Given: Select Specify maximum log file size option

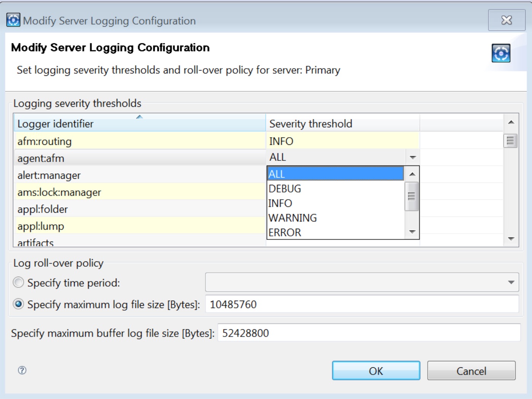Looking at the screenshot, I should [18, 304].
